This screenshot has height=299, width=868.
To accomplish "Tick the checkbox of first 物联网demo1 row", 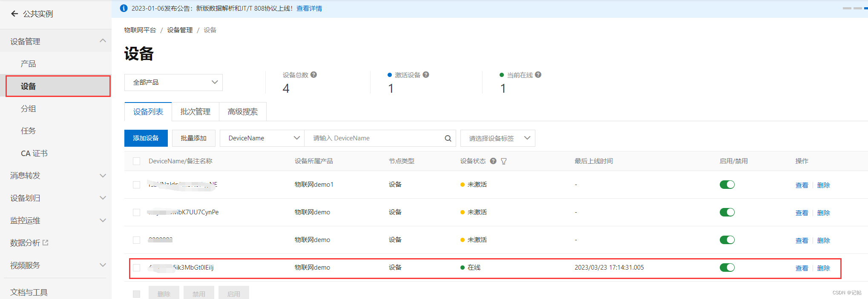I will [136, 185].
